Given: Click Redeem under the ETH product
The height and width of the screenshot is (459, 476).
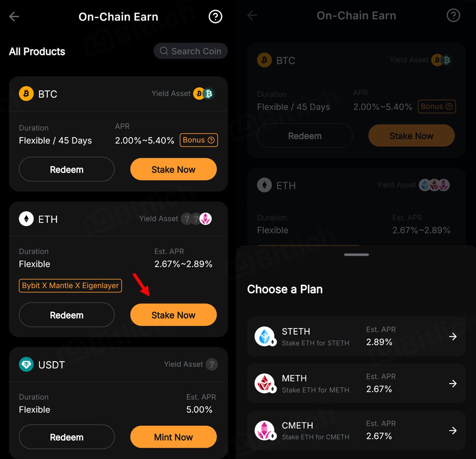Looking at the screenshot, I should 67,315.
